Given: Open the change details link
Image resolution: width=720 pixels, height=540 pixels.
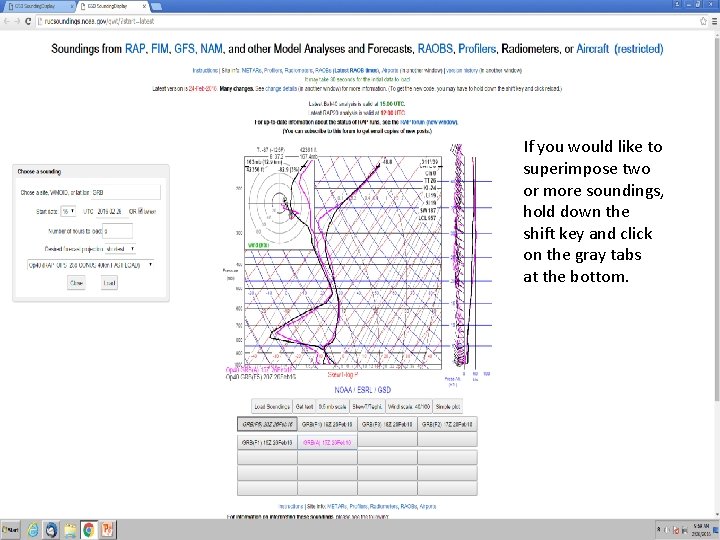Looking at the screenshot, I should [281, 89].
